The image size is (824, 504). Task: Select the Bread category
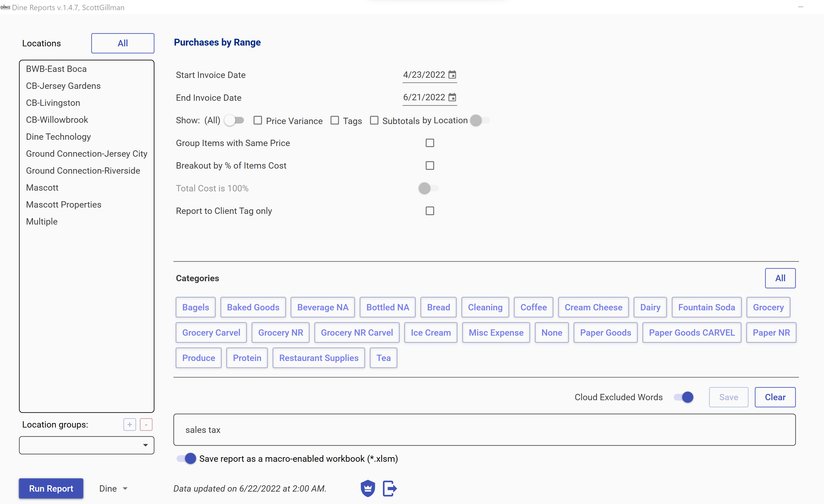[438, 307]
